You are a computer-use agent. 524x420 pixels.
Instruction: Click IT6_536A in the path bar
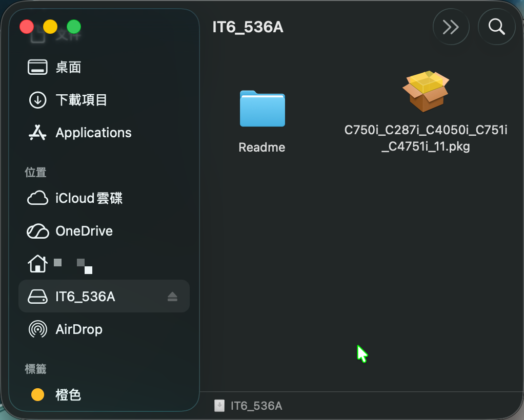point(256,406)
